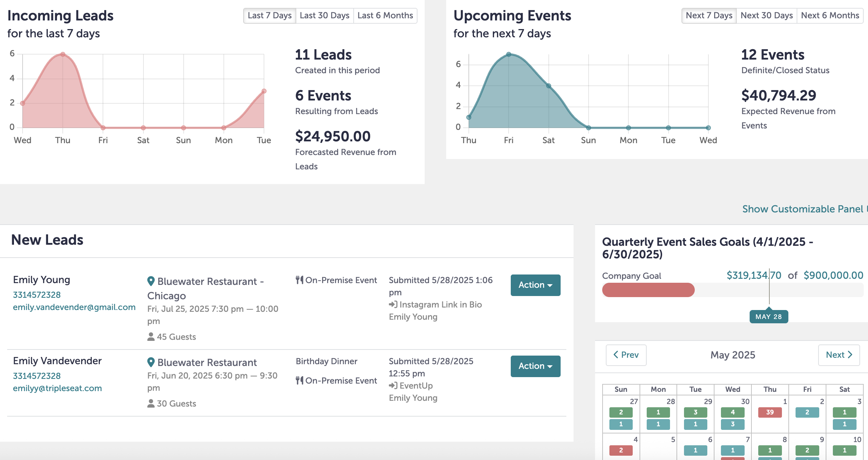This screenshot has width=868, height=460.
Task: Click fork-knife icon under Birthday Dinner
Action: 299,380
